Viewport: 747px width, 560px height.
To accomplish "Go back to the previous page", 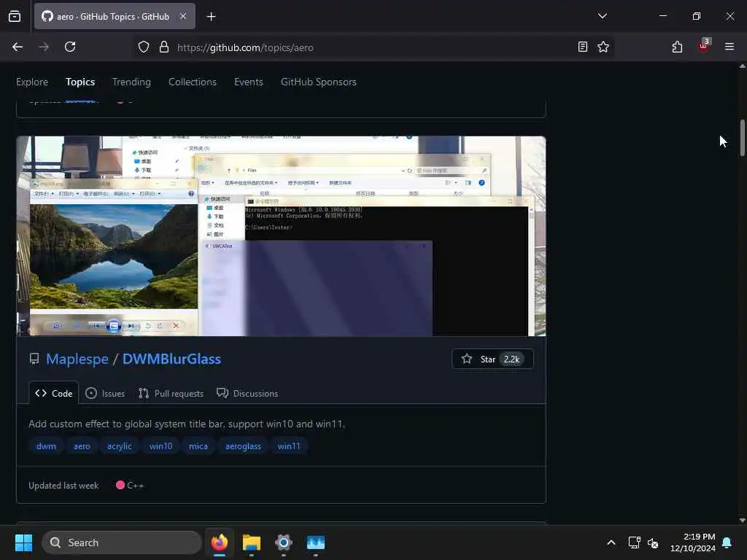I will click(18, 47).
